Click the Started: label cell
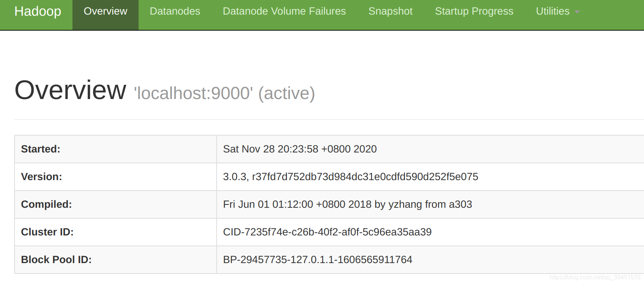644x284 pixels. click(x=115, y=149)
